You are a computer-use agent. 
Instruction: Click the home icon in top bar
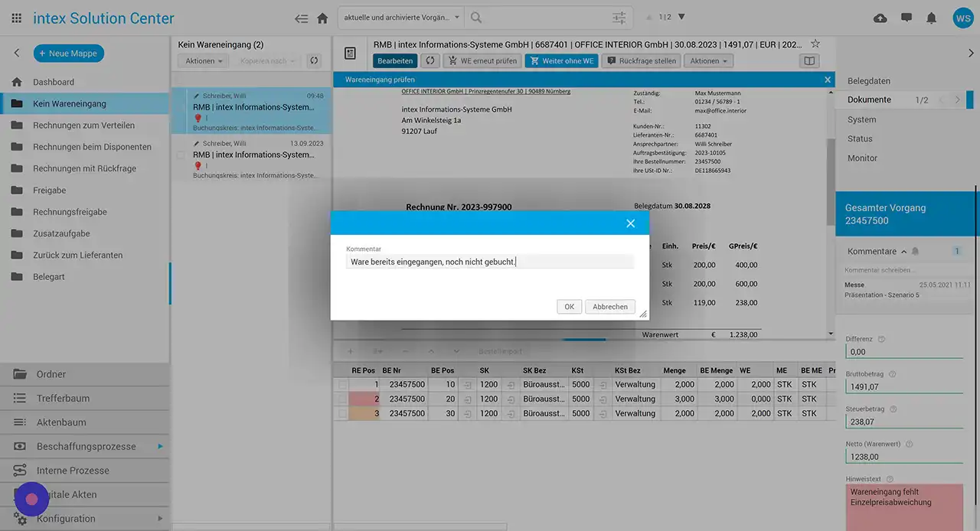coord(322,18)
